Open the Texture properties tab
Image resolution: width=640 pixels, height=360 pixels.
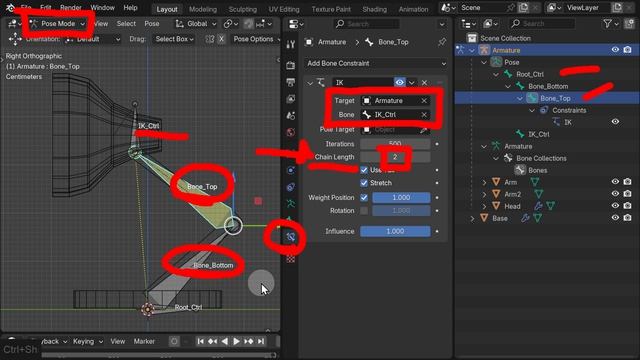click(291, 259)
